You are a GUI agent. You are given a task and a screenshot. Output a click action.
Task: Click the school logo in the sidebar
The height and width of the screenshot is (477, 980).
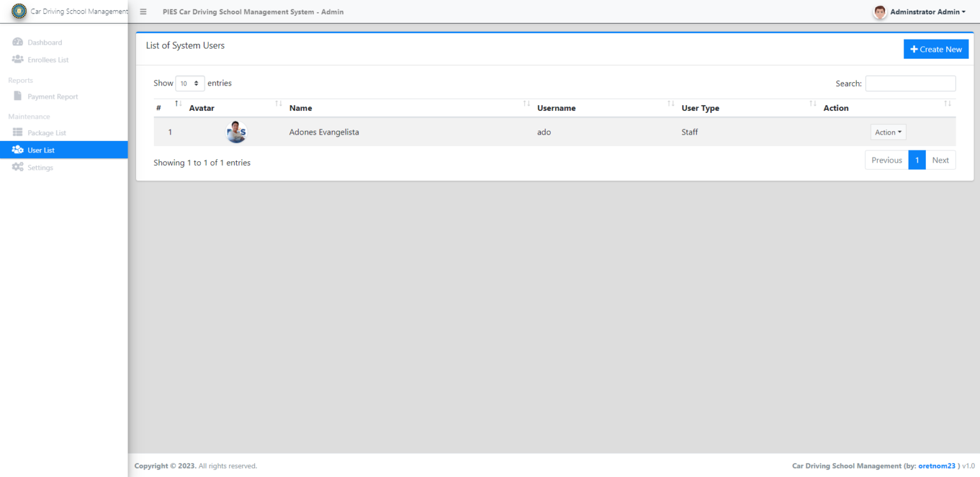pyautogui.click(x=19, y=11)
